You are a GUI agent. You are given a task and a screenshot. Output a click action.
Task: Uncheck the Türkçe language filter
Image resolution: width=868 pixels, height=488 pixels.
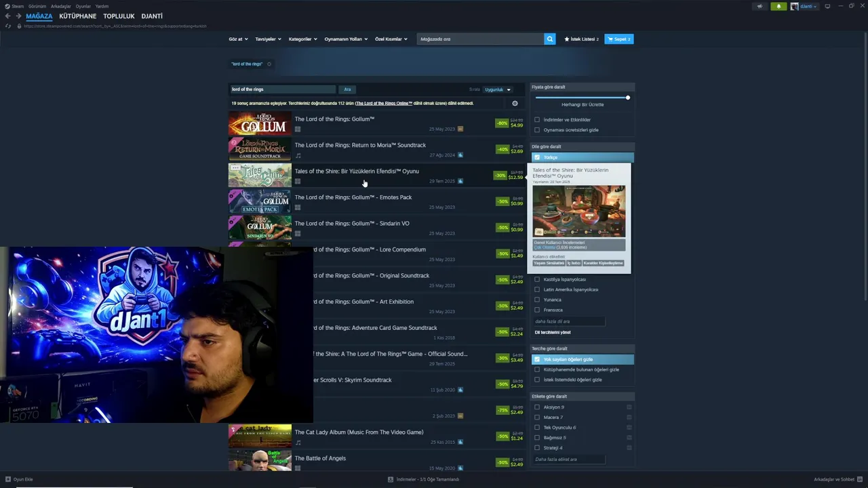[x=537, y=157]
